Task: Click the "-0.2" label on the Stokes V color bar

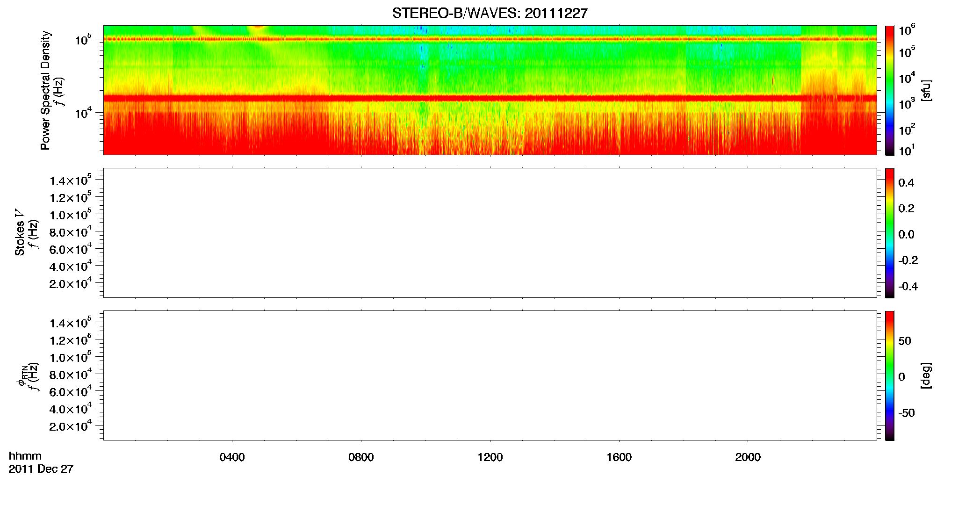Action: [x=908, y=260]
